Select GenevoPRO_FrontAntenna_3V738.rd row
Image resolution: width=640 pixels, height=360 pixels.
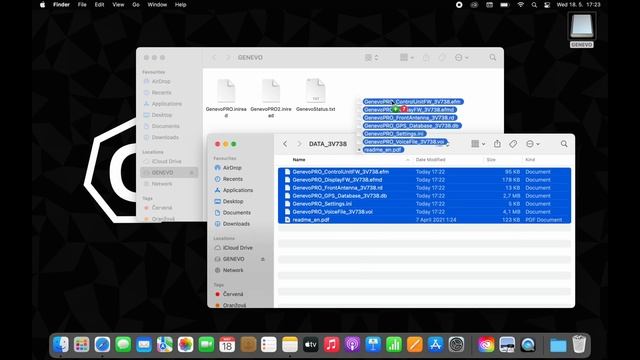click(x=424, y=188)
